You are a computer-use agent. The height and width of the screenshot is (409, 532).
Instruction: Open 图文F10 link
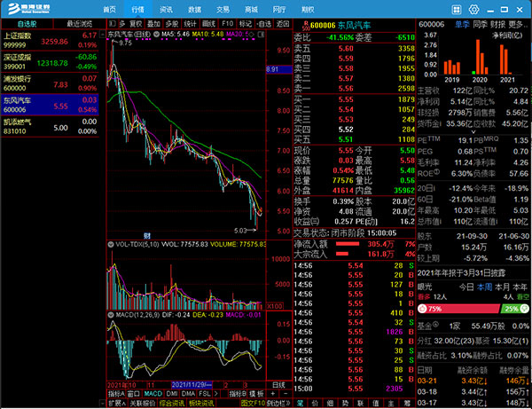click(x=253, y=403)
